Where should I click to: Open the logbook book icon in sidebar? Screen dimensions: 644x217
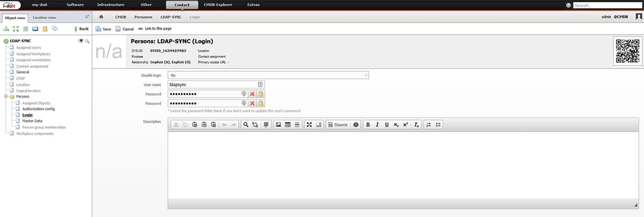35,29
